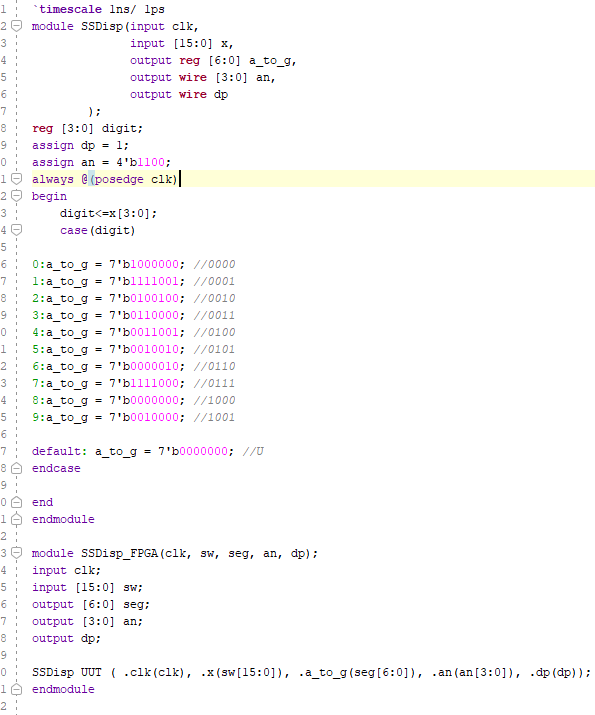The width and height of the screenshot is (595, 715).
Task: Collapse the always @(posedge clk) block
Action: click(x=16, y=179)
